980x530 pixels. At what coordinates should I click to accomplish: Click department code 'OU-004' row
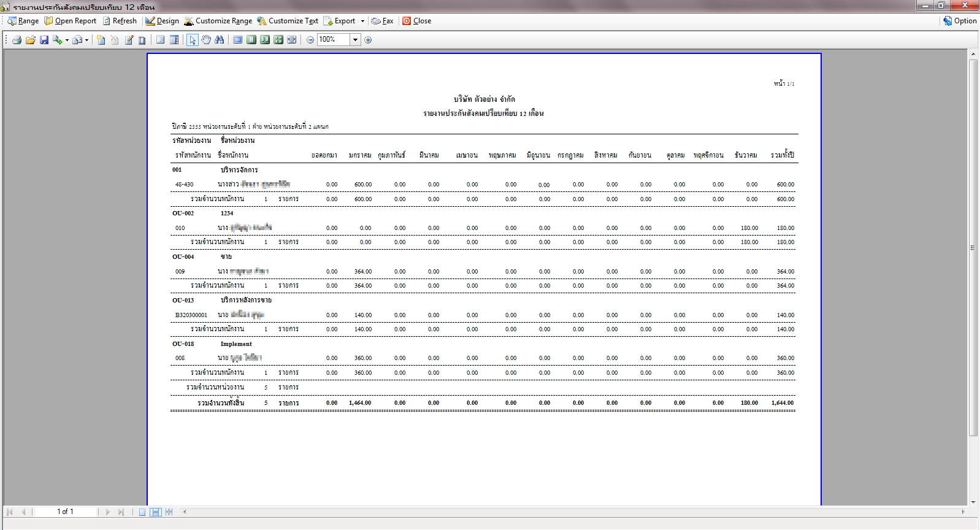tap(183, 257)
